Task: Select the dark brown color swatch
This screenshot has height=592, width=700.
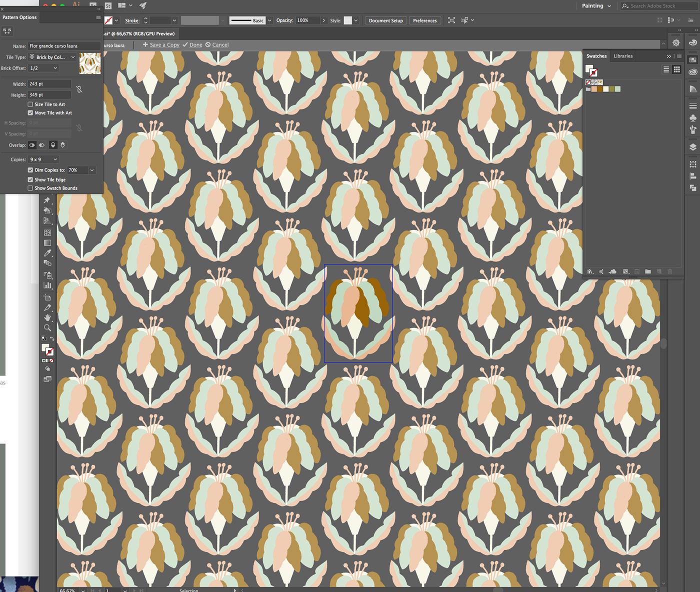Action: [600, 89]
